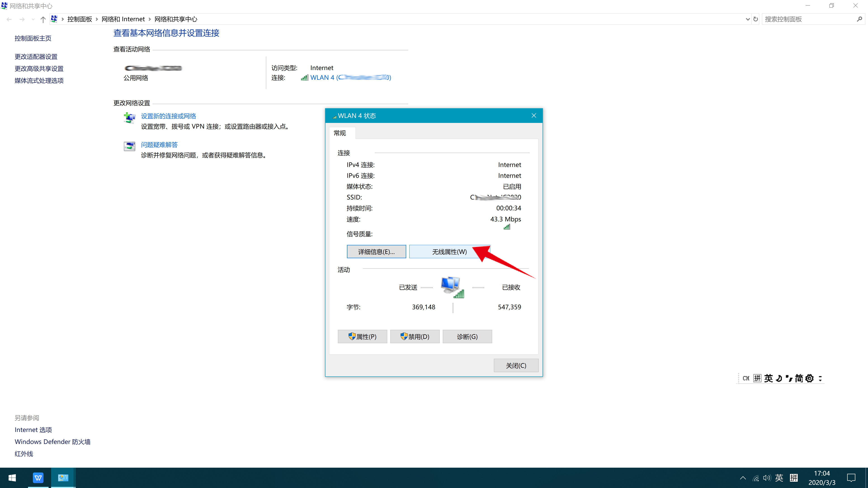Click the network activity computer icon
The image size is (868, 488).
point(452,287)
